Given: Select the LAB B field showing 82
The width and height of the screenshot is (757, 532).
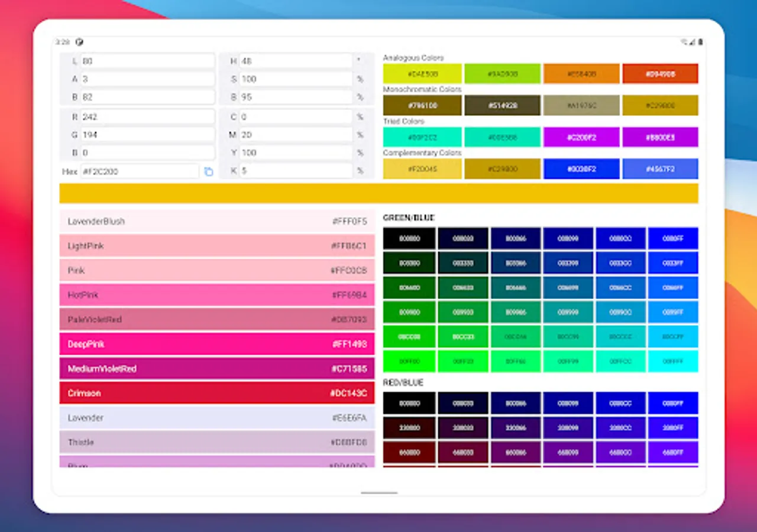Looking at the screenshot, I should click(x=148, y=96).
